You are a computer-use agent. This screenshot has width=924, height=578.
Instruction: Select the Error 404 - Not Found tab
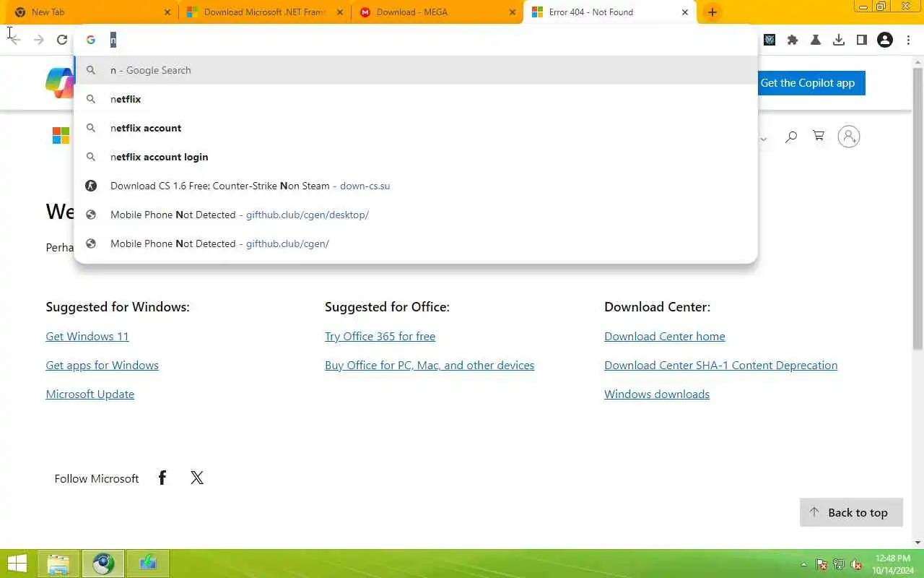(x=610, y=12)
